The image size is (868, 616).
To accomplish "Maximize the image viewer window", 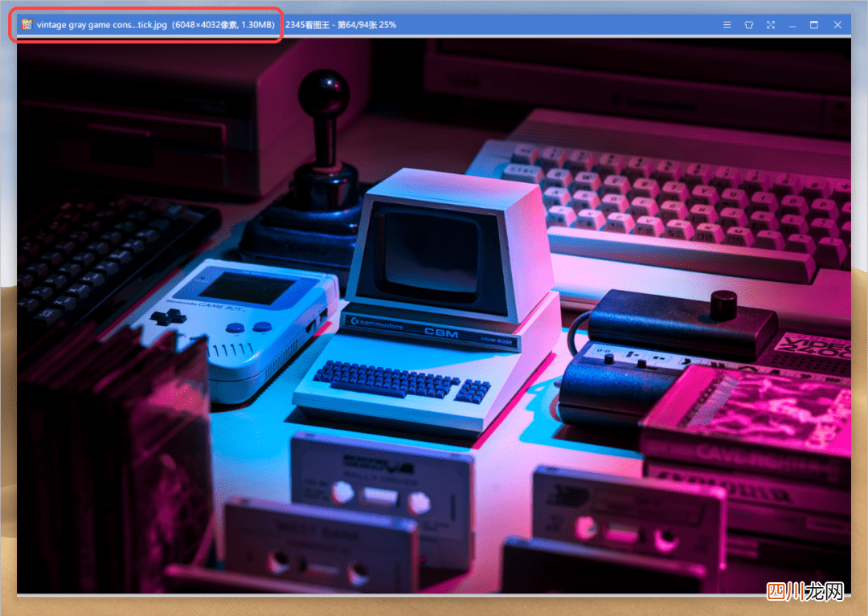I will 813,25.
